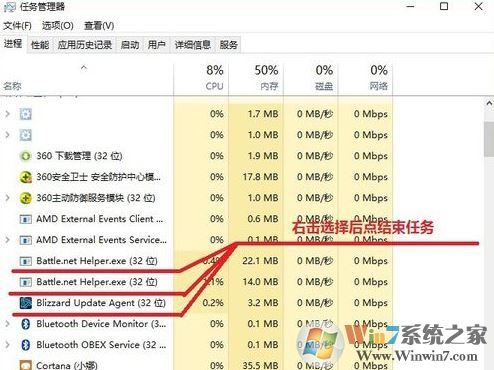
Task: Open the 选项(O) menu
Action: coord(58,26)
